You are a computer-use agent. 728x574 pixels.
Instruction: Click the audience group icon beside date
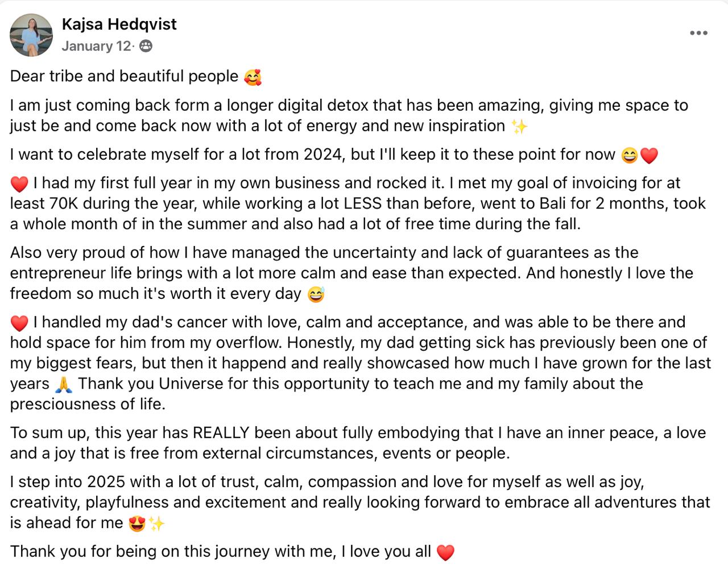coord(146,47)
